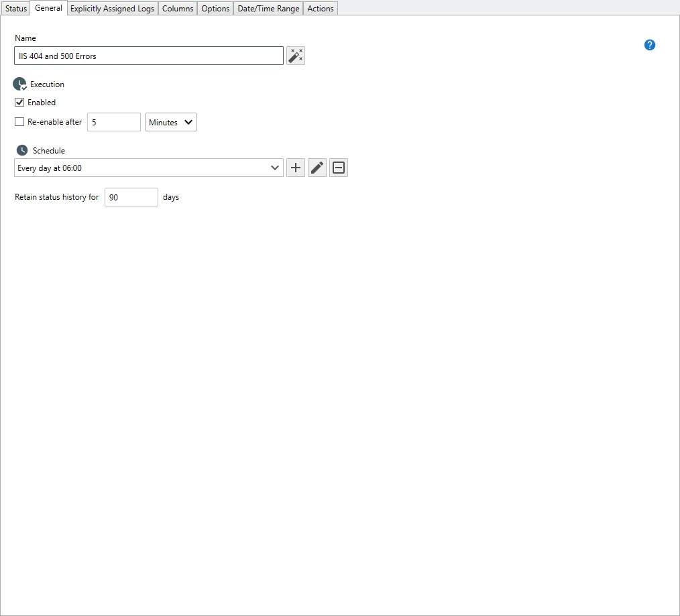The height and width of the screenshot is (616, 680).
Task: Edit the schedule using pencil icon
Action: coord(317,168)
